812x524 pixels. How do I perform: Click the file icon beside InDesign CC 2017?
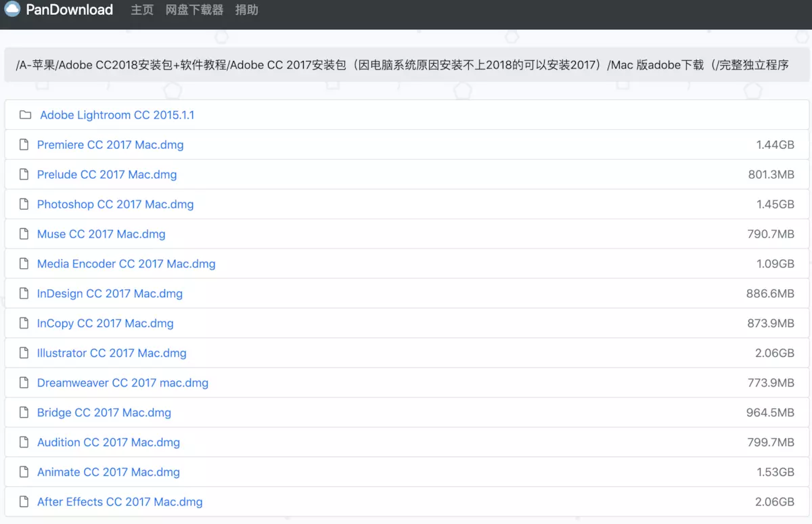point(24,294)
